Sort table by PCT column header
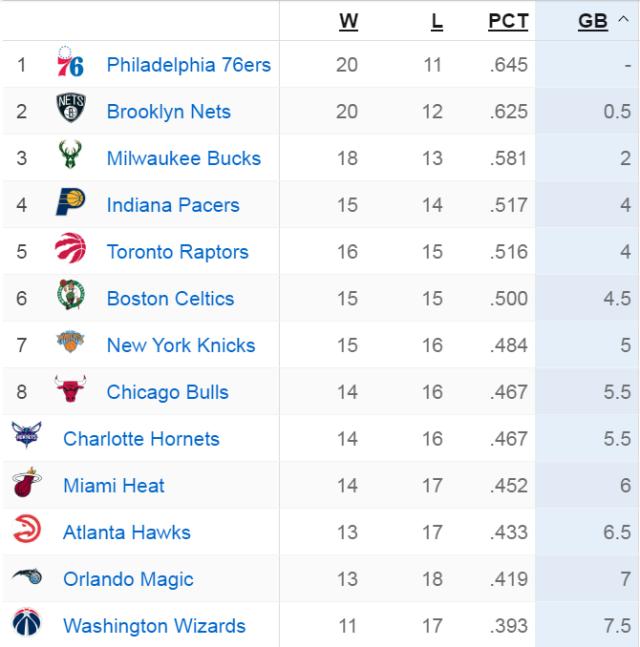 click(x=508, y=19)
